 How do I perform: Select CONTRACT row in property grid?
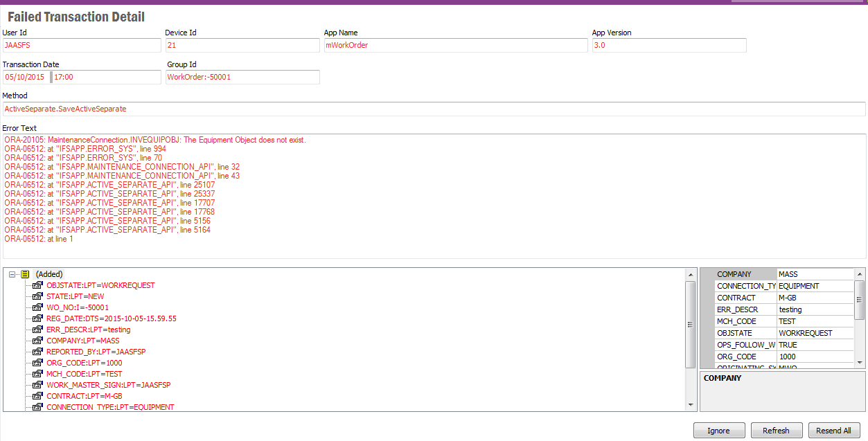(745, 298)
